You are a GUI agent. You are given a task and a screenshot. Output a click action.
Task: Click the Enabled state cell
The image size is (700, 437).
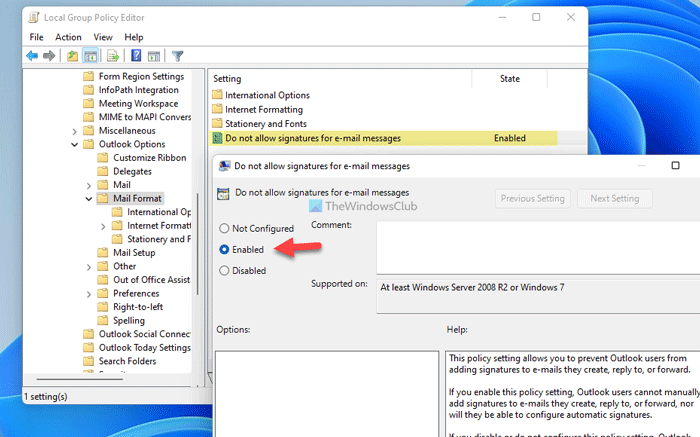click(509, 138)
